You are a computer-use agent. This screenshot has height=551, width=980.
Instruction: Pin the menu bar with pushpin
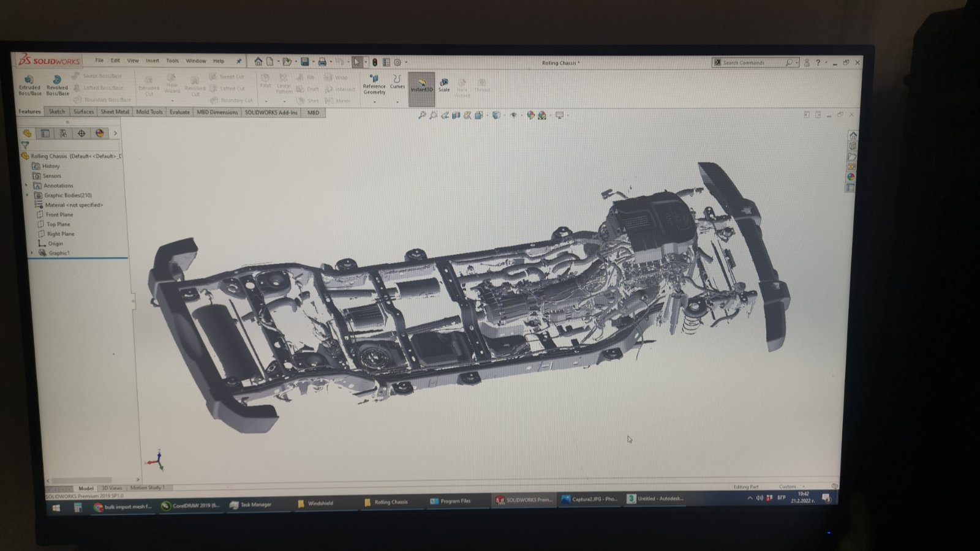(239, 61)
